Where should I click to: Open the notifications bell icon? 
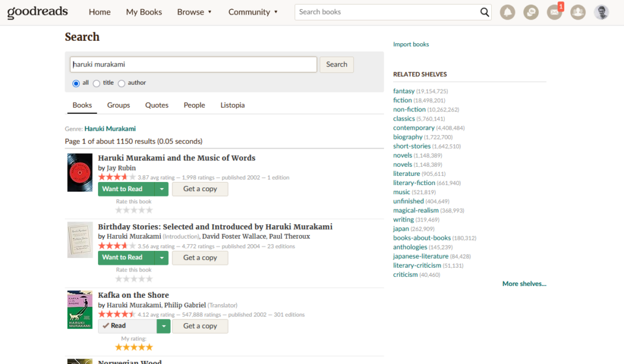[507, 12]
